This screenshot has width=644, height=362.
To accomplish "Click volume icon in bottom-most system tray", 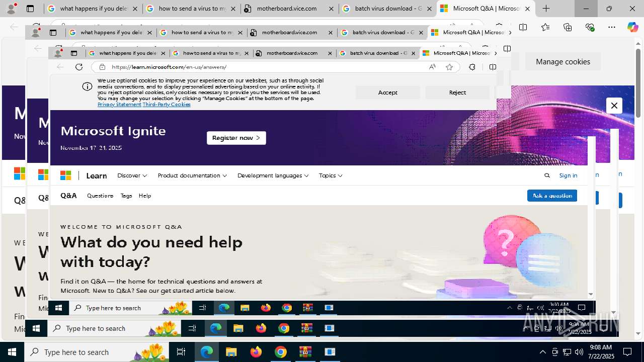I will tap(579, 352).
